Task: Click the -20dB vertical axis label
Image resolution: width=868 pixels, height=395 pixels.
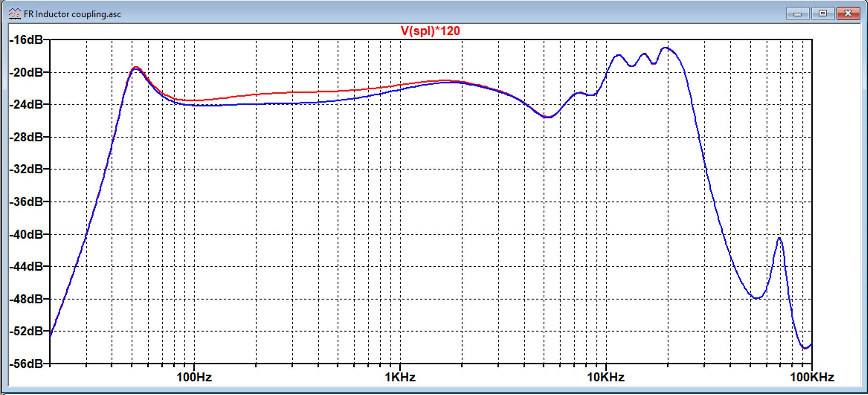Action: click(26, 72)
